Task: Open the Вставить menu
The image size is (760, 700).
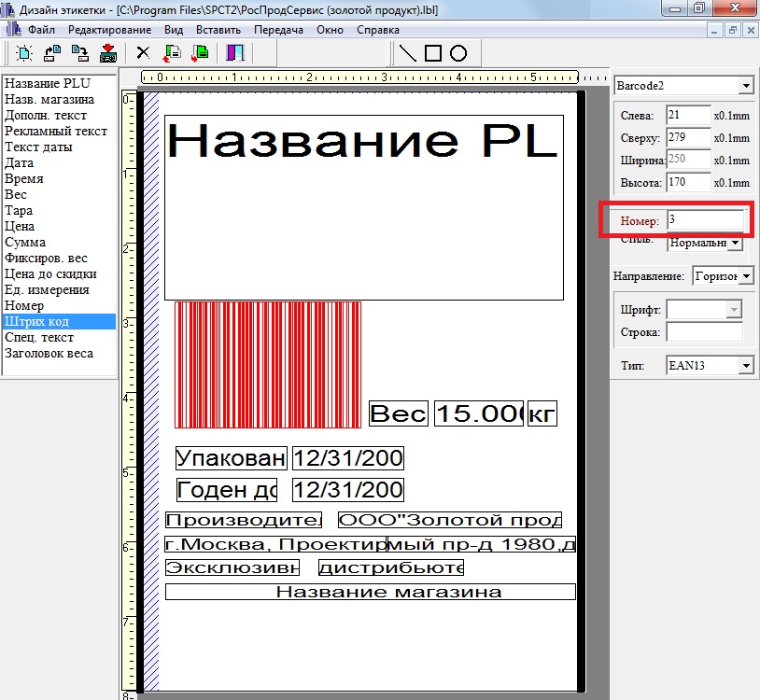Action: pos(218,30)
